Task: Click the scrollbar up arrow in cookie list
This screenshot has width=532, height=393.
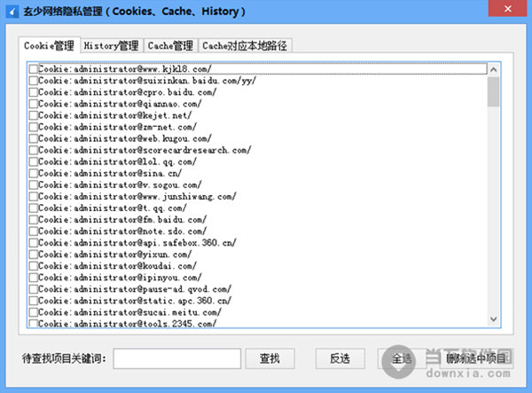Action: point(494,68)
